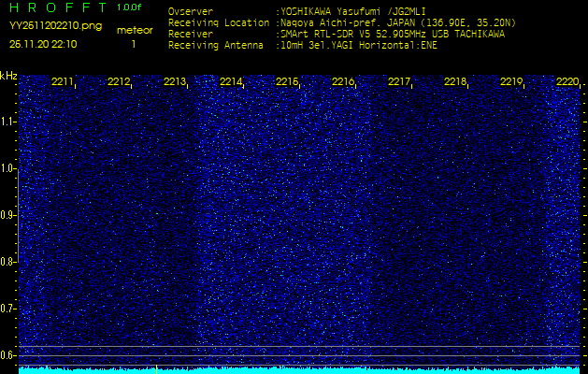Viewport: 588px width, 374px height.
Task: Click the 0.7 kHz axis label
Action: 7,309
